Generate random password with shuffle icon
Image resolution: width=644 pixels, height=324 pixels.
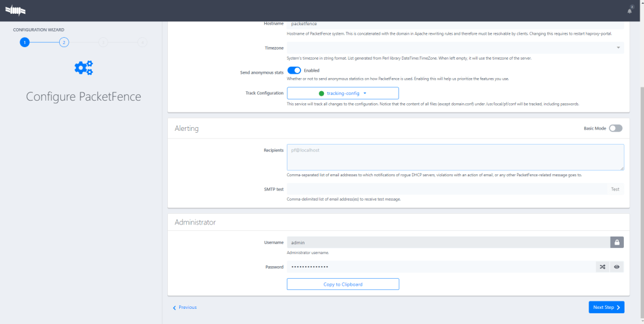602,267
